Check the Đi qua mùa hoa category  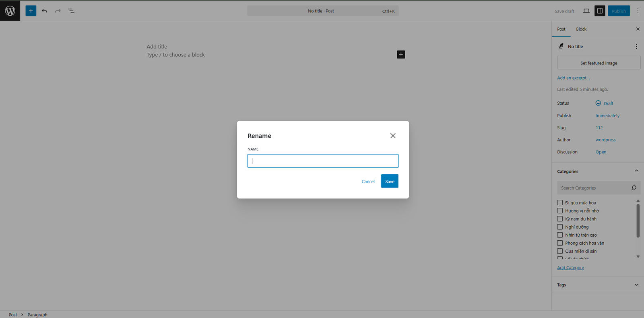[x=560, y=203]
